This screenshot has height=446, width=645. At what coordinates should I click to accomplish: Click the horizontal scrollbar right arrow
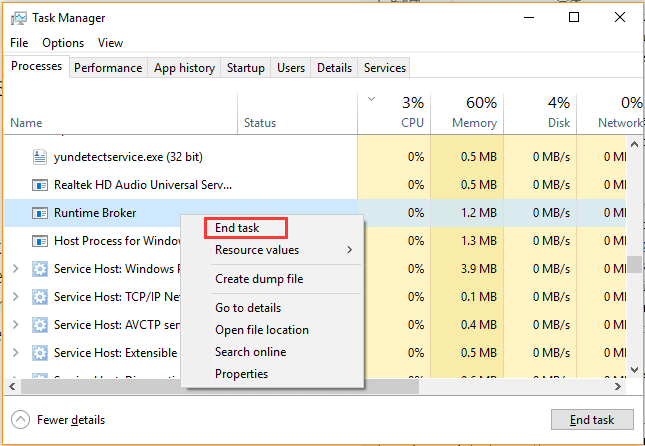click(618, 386)
